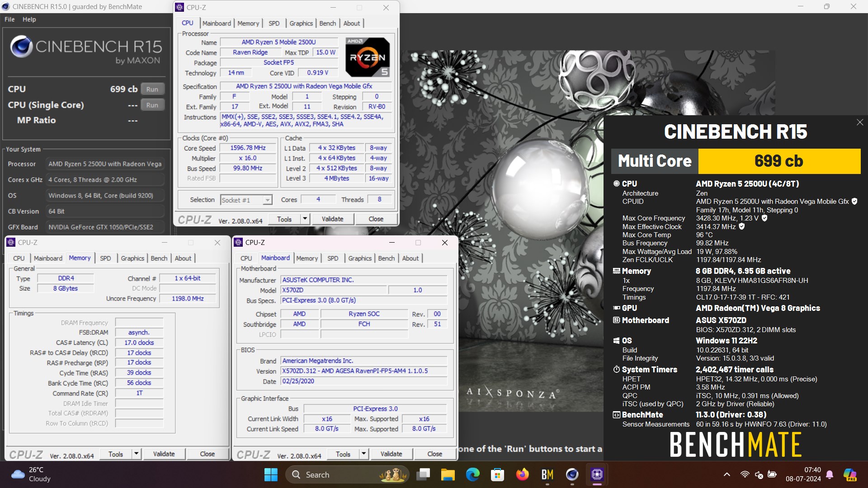Open the File menu in Cinebench
Viewport: 868px width, 488px height.
(9, 19)
